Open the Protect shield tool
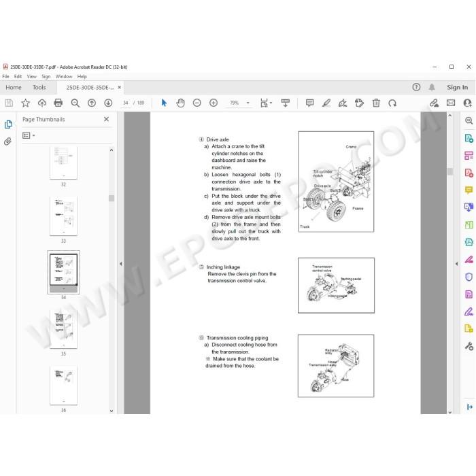This screenshot has height=476, width=476. [x=469, y=277]
